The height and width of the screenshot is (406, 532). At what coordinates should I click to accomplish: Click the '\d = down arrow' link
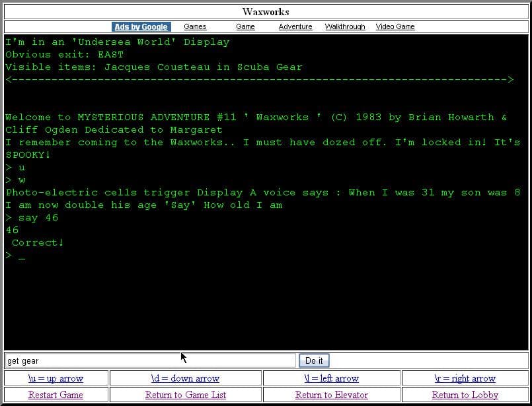(185, 378)
